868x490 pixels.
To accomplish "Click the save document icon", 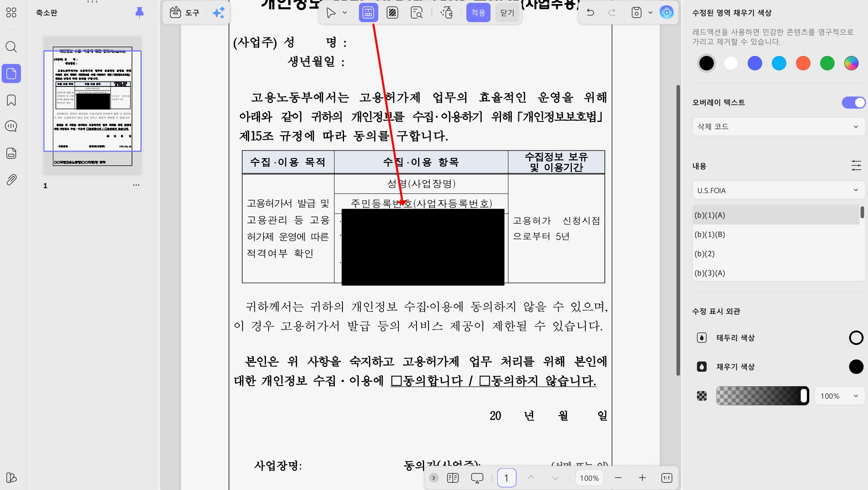I will 636,12.
